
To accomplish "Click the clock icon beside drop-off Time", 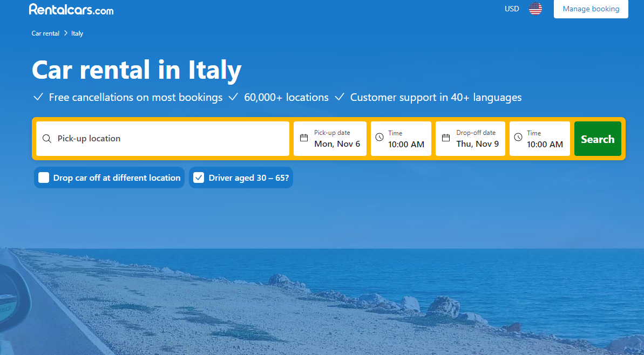I will pos(518,138).
